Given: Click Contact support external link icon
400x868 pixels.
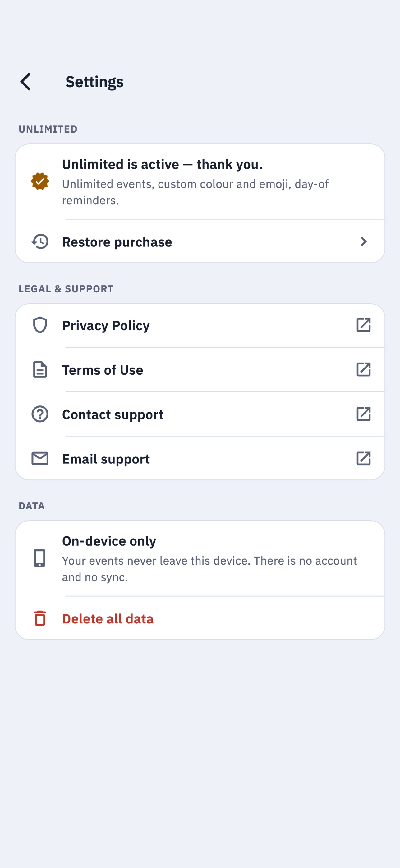Looking at the screenshot, I should (x=364, y=414).
